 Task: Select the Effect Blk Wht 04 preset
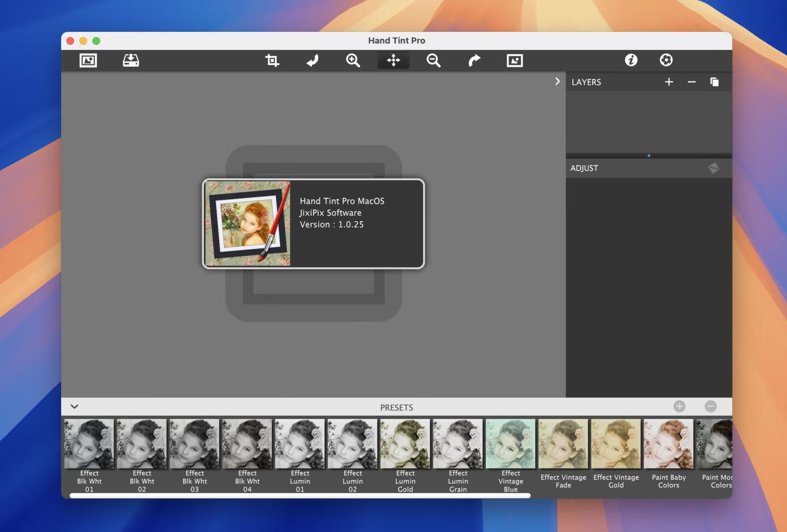click(x=247, y=456)
